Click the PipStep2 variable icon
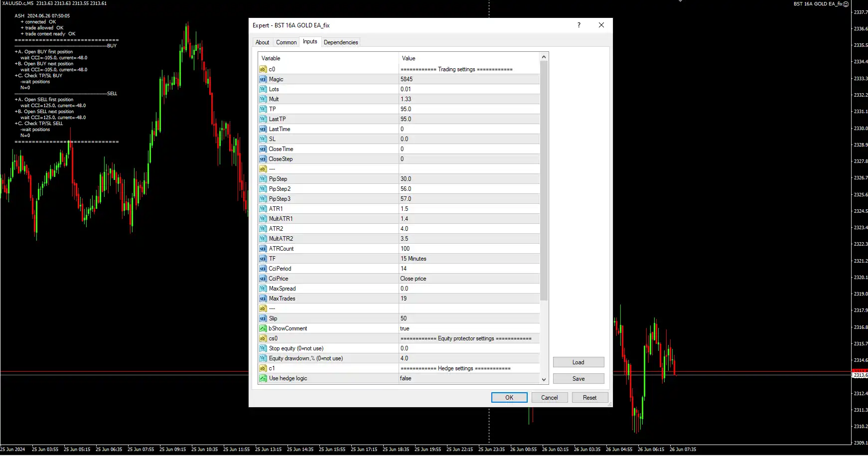868x456 pixels. pos(263,189)
